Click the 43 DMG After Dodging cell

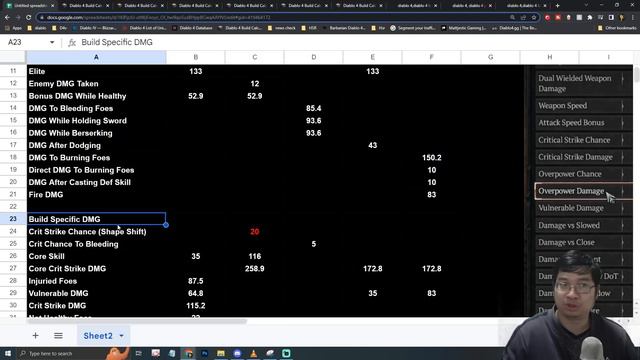point(372,145)
